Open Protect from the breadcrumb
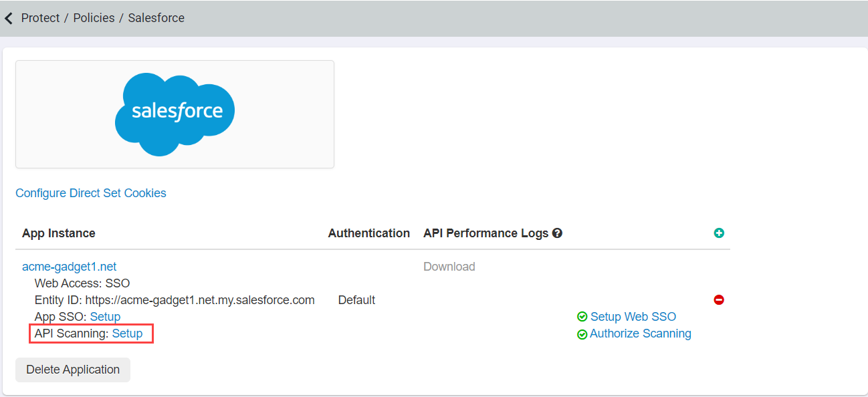Viewport: 868px width, 397px height. pyautogui.click(x=40, y=18)
